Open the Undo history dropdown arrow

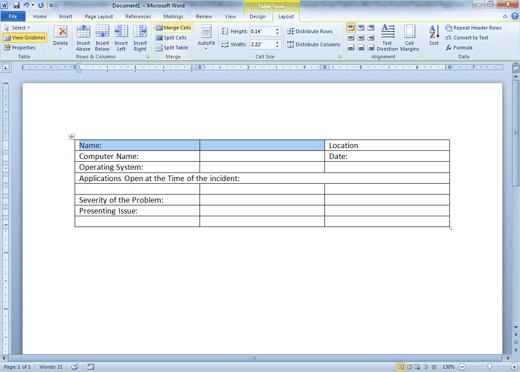point(33,5)
